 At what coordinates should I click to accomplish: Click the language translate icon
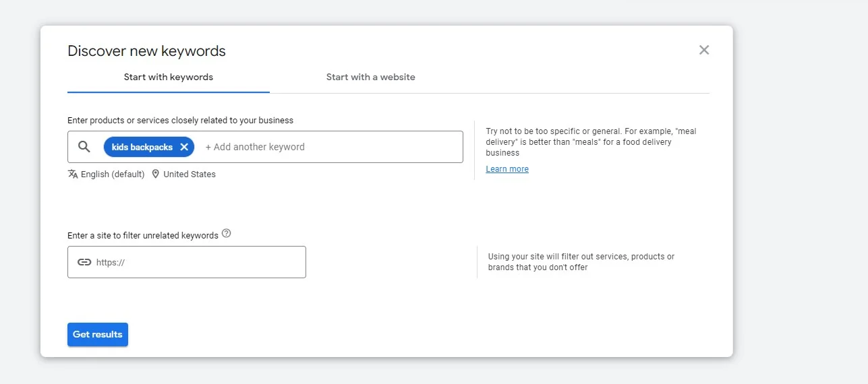pyautogui.click(x=73, y=174)
